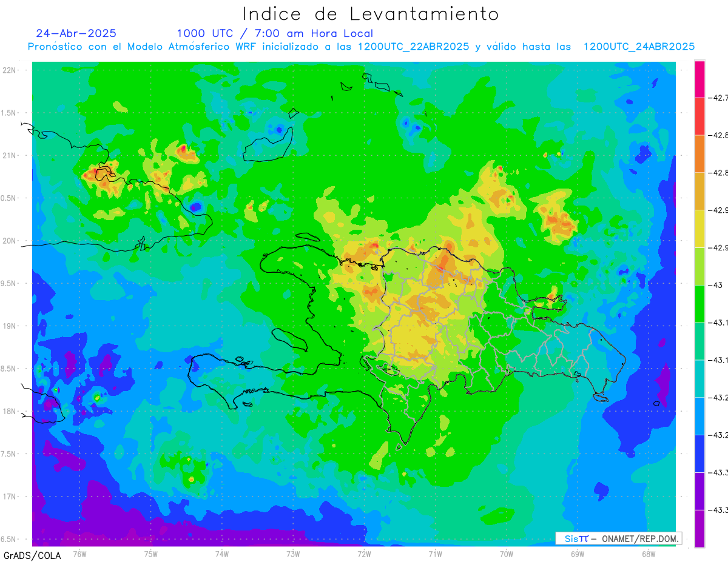Click the "76W" longitude label
The width and height of the screenshot is (728, 562).
pos(79,554)
